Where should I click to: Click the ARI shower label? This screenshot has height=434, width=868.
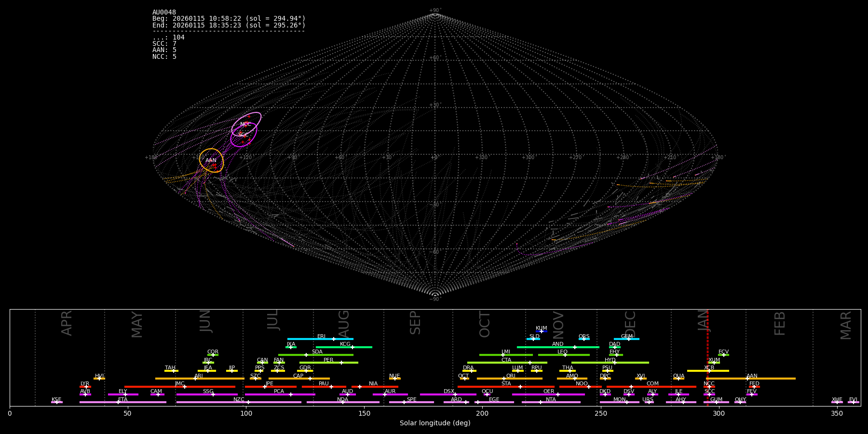199,376
